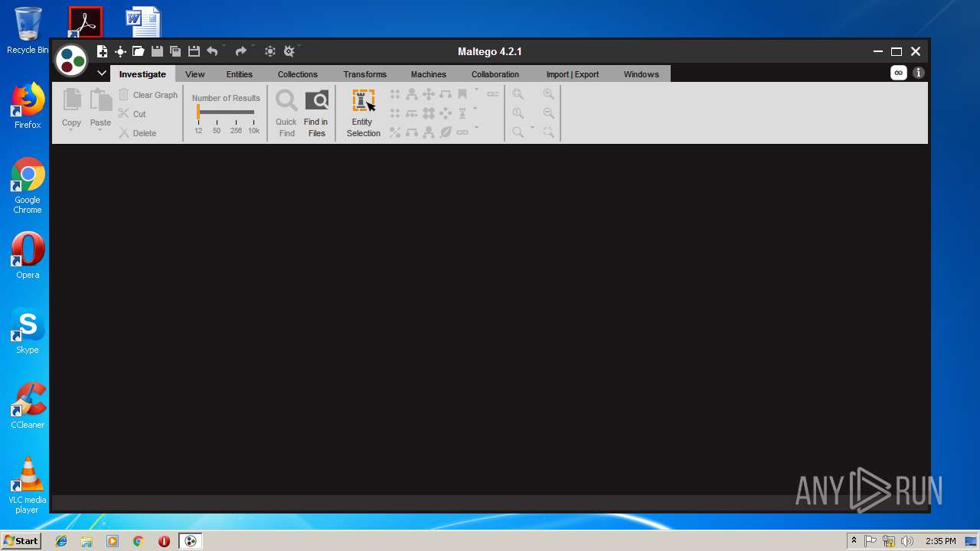Show hidden tray icons arrow
The image size is (980, 551).
pos(854,541)
